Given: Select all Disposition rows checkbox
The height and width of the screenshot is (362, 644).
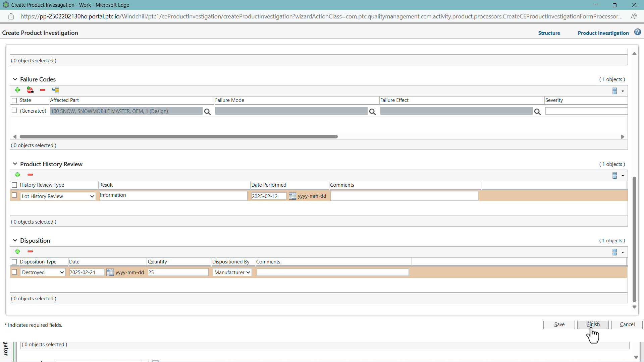Looking at the screenshot, I should (14, 262).
